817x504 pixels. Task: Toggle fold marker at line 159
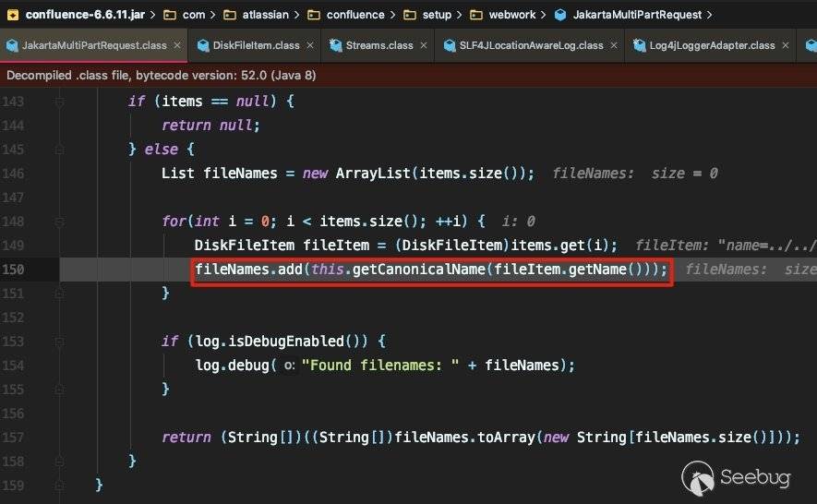[59, 486]
